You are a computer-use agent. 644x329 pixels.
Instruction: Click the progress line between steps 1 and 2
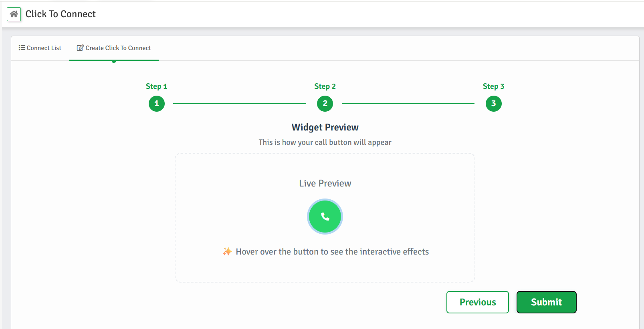pyautogui.click(x=240, y=104)
